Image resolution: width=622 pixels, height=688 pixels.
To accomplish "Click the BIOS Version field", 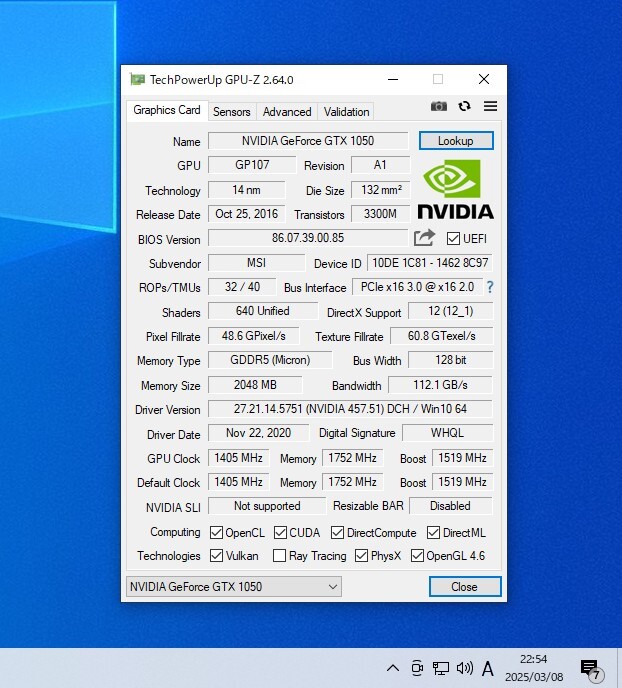I will point(307,238).
